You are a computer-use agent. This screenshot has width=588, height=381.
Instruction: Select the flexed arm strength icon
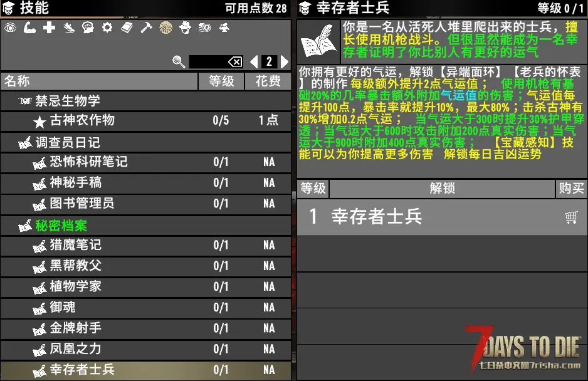click(29, 28)
